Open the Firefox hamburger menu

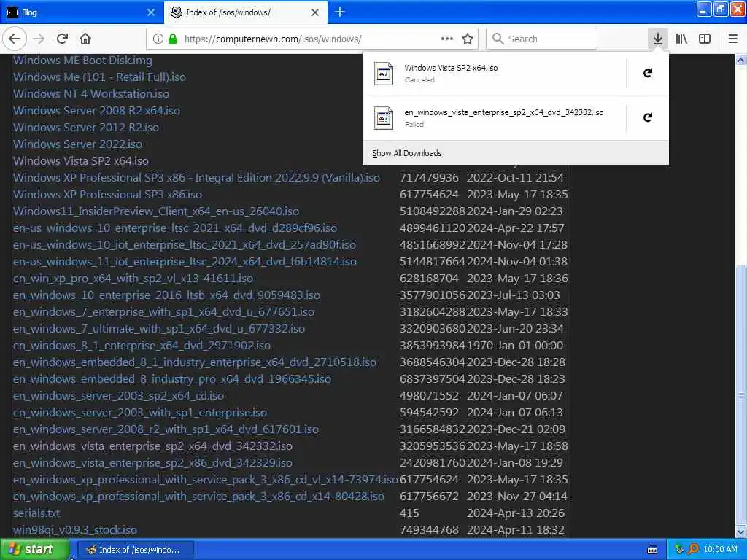click(x=733, y=39)
